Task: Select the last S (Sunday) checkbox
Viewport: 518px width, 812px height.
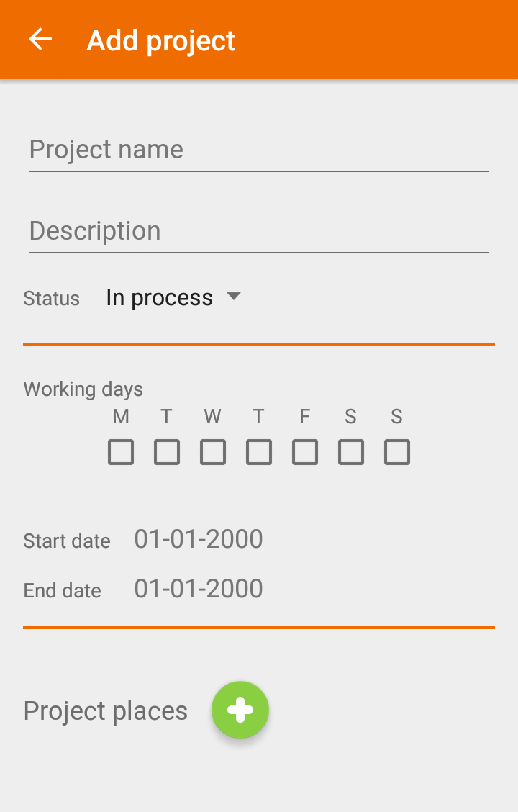Action: point(397,452)
